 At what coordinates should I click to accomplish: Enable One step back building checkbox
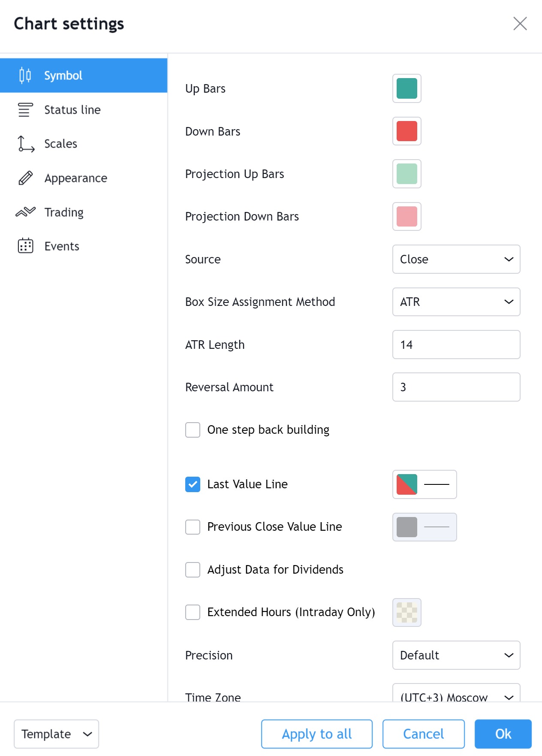(193, 430)
